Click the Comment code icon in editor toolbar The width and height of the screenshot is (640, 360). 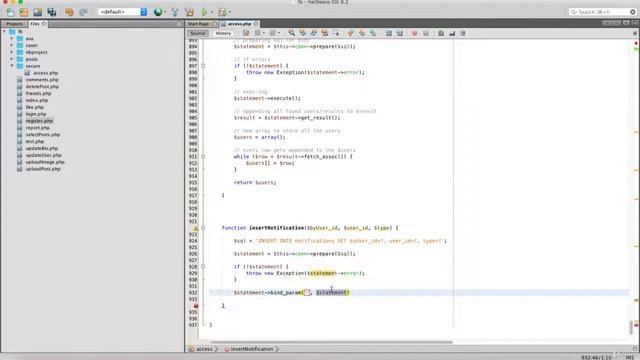coord(441,33)
